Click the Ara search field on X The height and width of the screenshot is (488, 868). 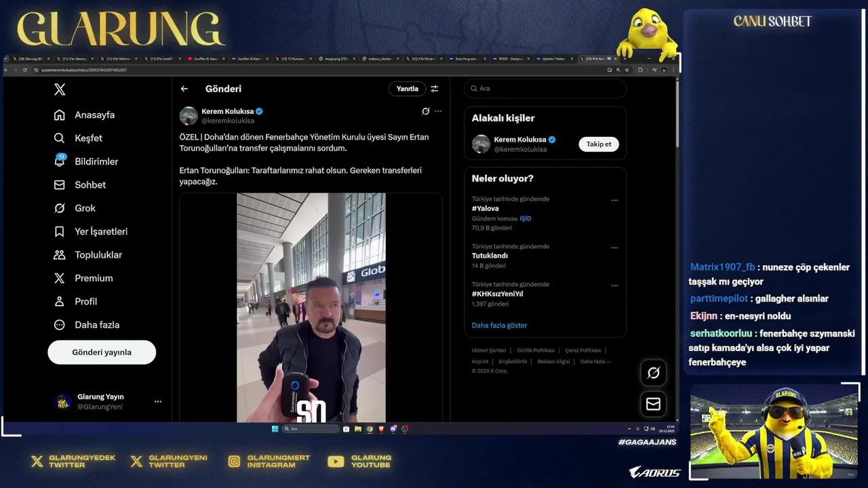pyautogui.click(x=545, y=89)
